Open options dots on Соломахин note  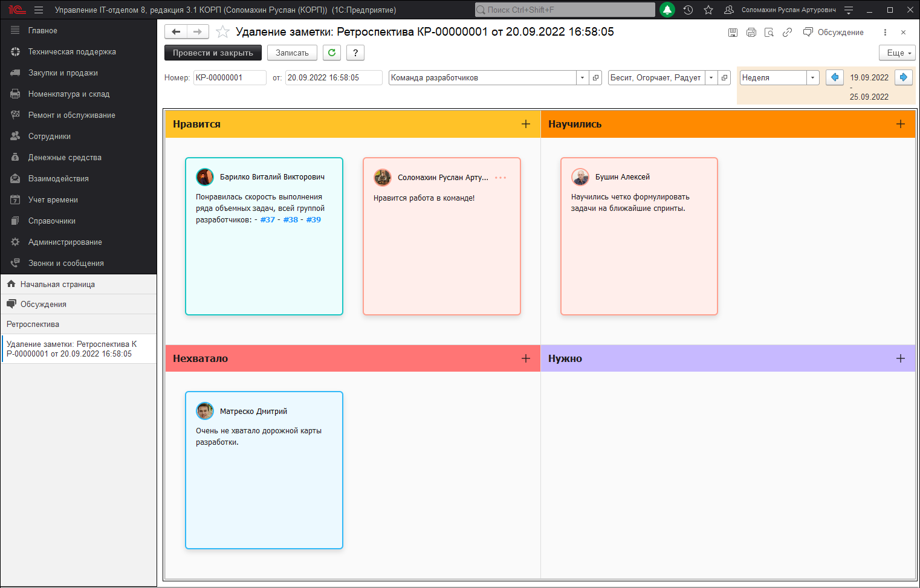pos(500,178)
